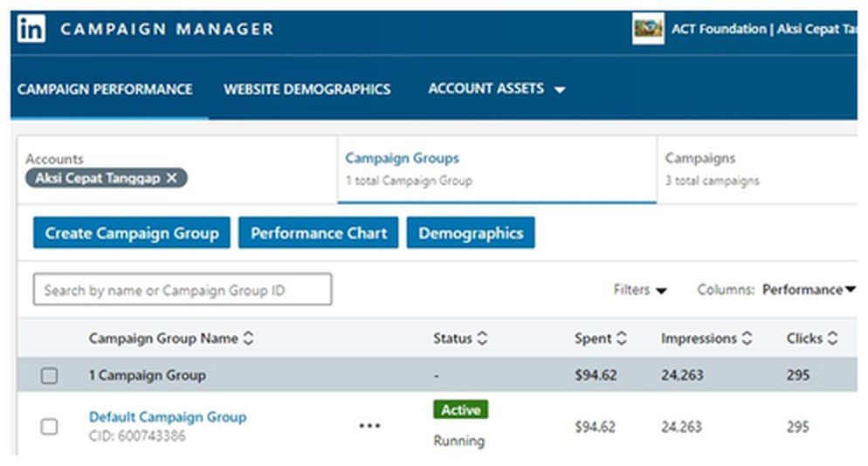The width and height of the screenshot is (868, 466).
Task: Tick the checkbox for 1 Campaign Group row
Action: (49, 376)
